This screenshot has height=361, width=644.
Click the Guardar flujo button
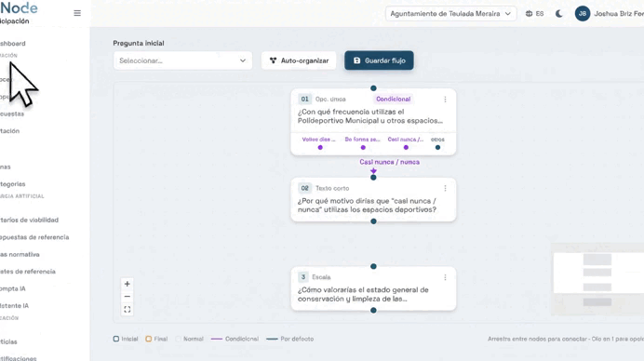379,60
